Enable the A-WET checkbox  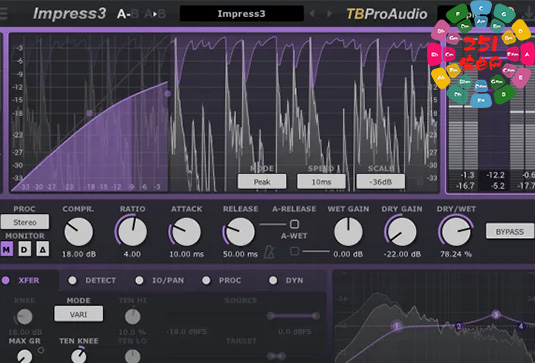(294, 251)
